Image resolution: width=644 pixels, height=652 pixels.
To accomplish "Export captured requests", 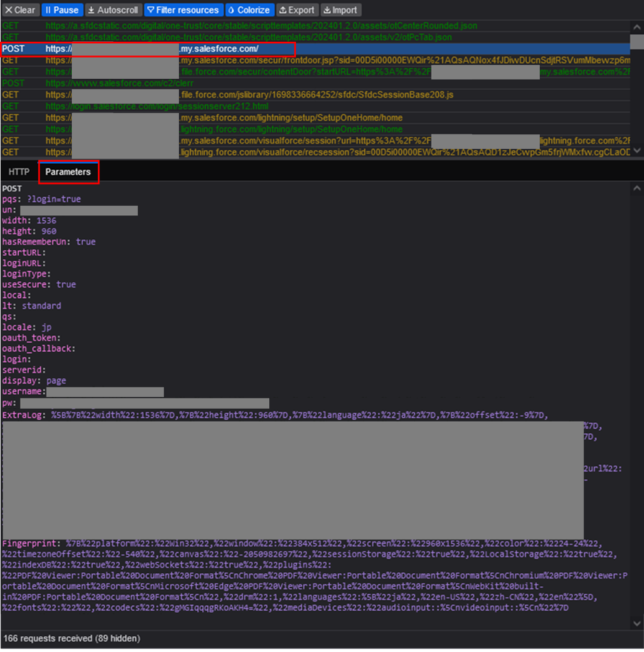I will click(x=297, y=10).
